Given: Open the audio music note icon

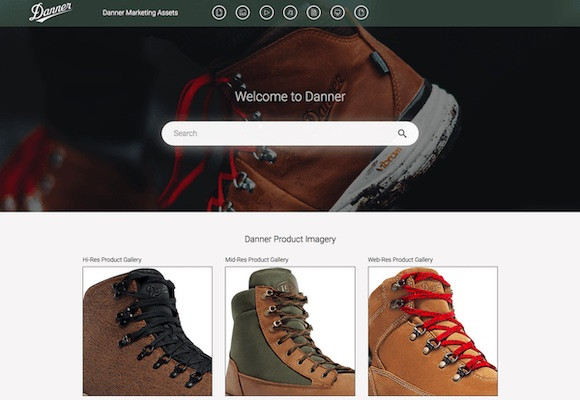Looking at the screenshot, I should pos(290,13).
